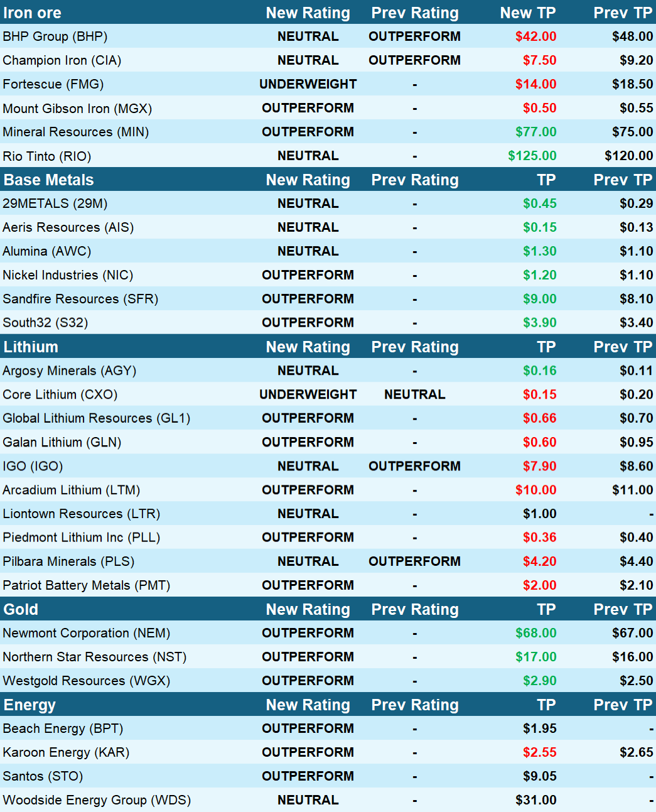The height and width of the screenshot is (812, 656).
Task: Click the Base Metals section header
Action: pyautogui.click(x=49, y=180)
